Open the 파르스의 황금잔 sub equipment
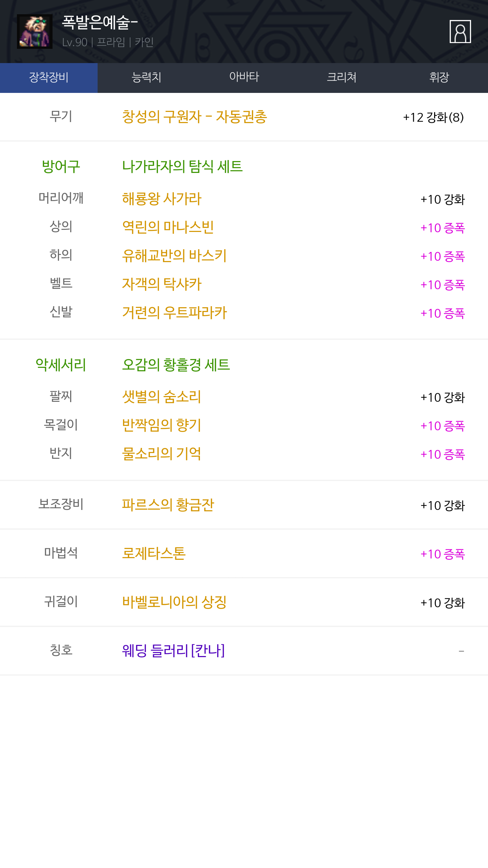Viewport: 488px width, 868px height. (x=168, y=505)
